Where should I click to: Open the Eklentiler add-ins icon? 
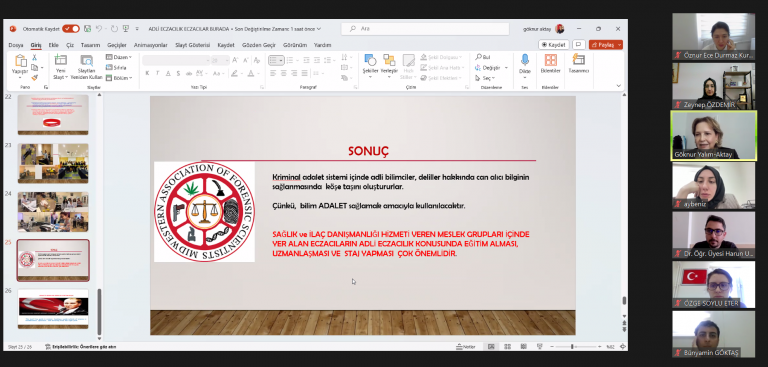551,60
